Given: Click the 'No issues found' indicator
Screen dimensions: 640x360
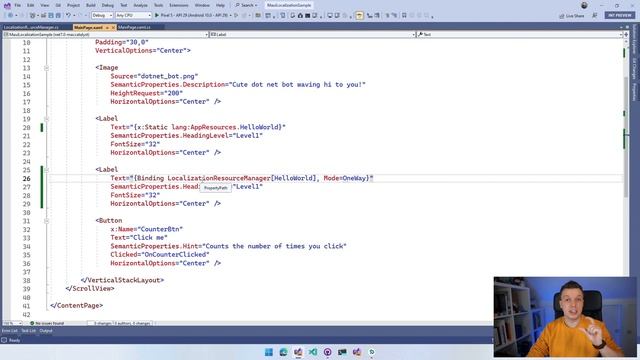Looking at the screenshot, I should tap(47, 323).
